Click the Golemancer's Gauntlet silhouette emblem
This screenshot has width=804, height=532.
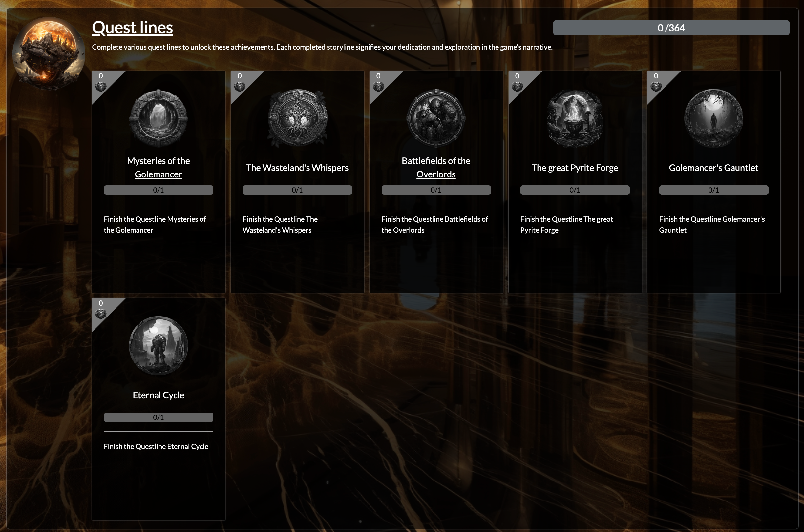714,118
